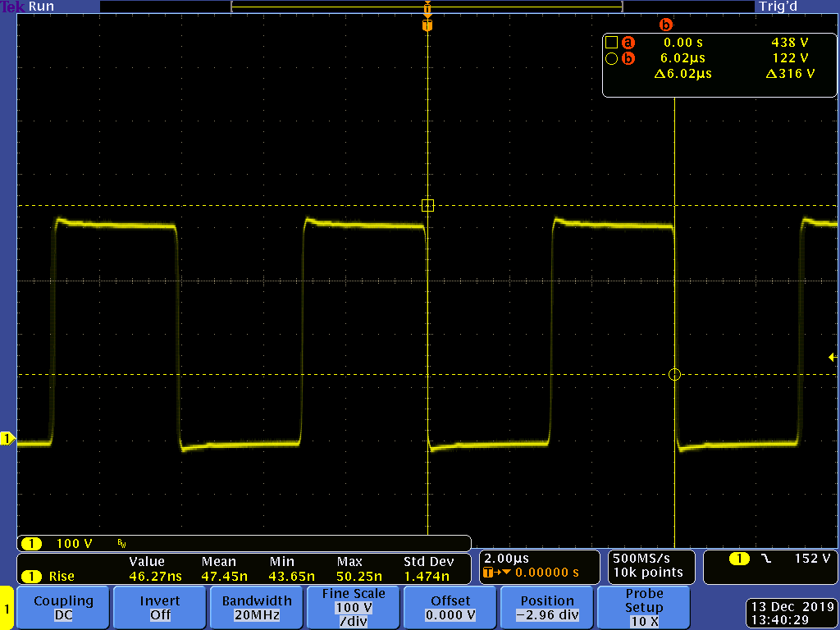Click the 122 V cursor b voltage
The height and width of the screenshot is (630, 840).
click(x=790, y=58)
